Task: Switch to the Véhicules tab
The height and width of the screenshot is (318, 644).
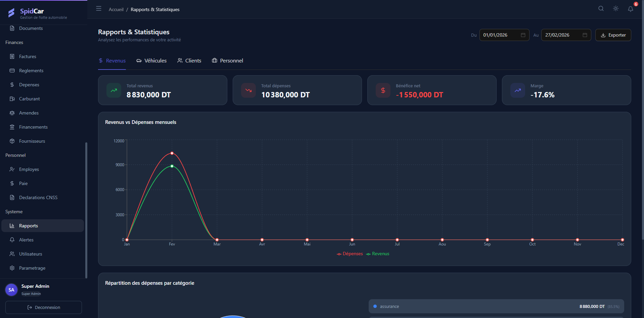Action: click(151, 61)
